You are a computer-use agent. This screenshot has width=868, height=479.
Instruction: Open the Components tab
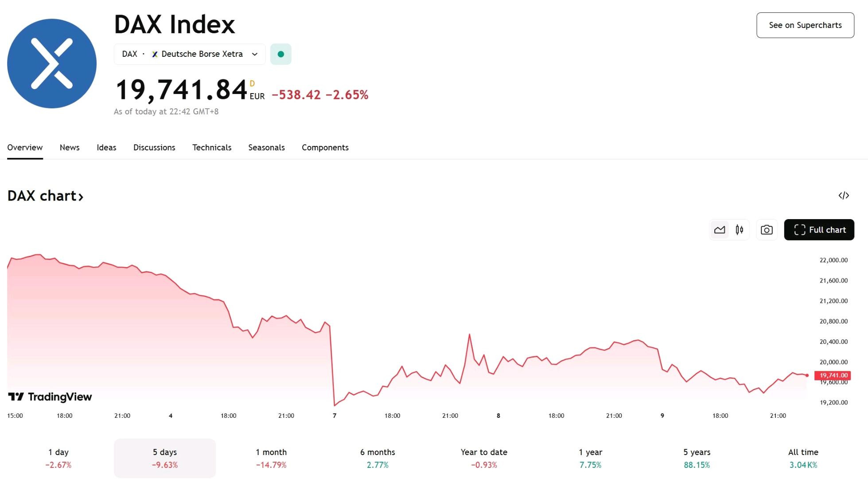point(325,148)
